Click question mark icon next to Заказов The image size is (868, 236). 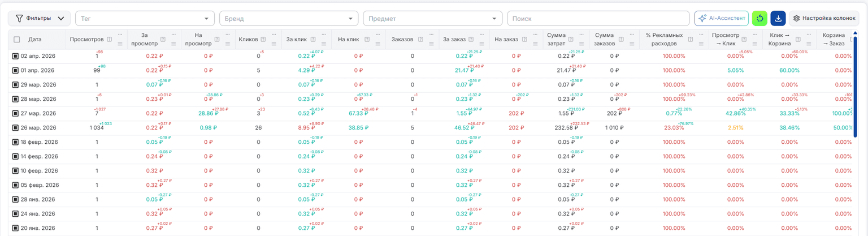pos(419,40)
